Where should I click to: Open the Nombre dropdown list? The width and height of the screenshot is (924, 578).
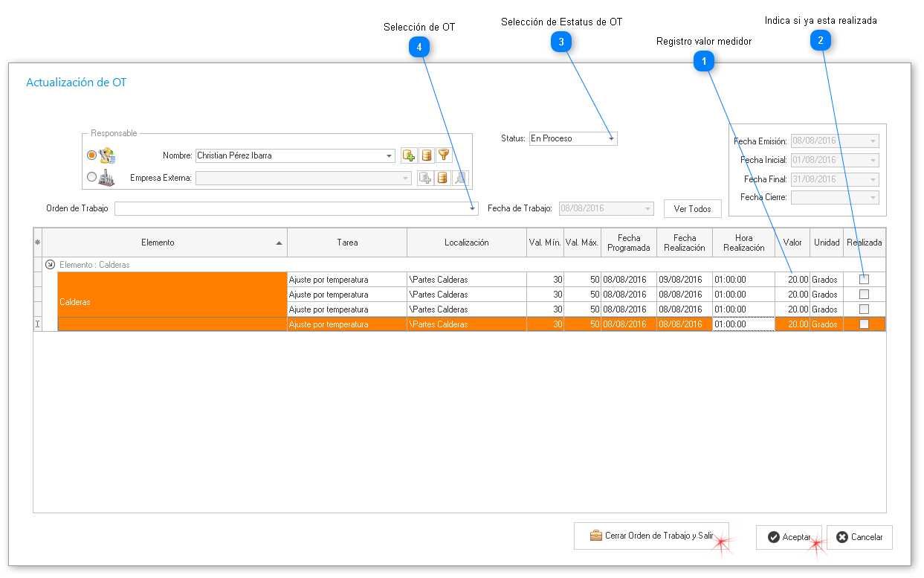pyautogui.click(x=389, y=156)
